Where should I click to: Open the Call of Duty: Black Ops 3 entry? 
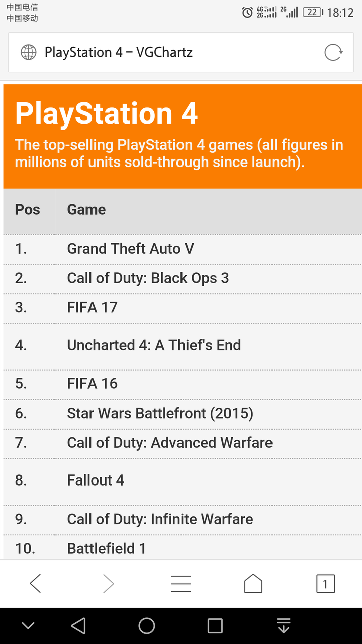click(x=148, y=278)
